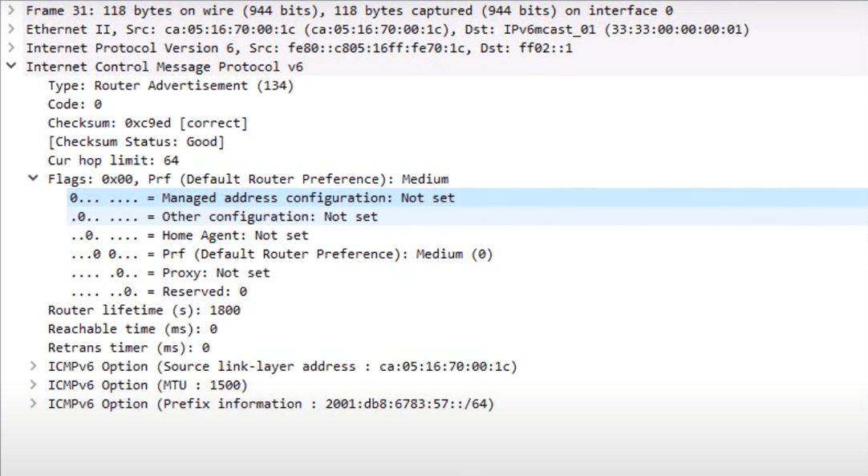This screenshot has height=476, width=868.
Task: Select the Reachable time (ms) row
Action: 132,329
